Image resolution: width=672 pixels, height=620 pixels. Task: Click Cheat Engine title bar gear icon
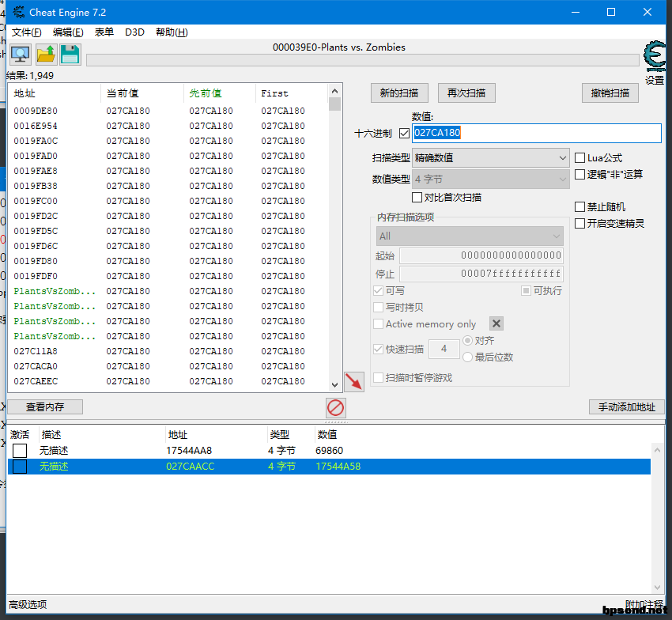[18, 12]
